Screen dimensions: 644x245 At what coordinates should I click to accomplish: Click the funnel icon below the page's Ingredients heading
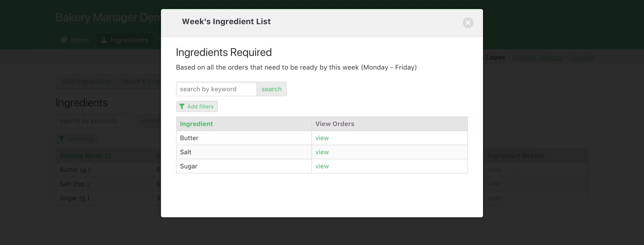click(x=61, y=139)
